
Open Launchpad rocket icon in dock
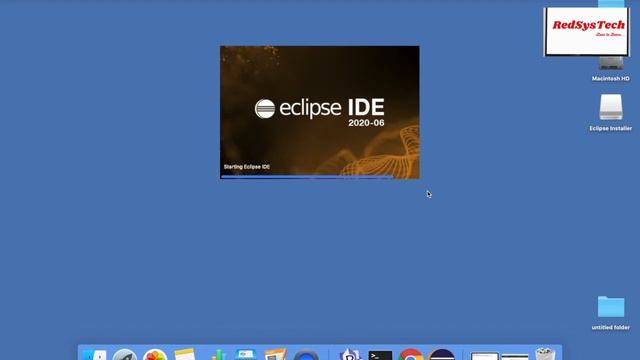(124, 355)
